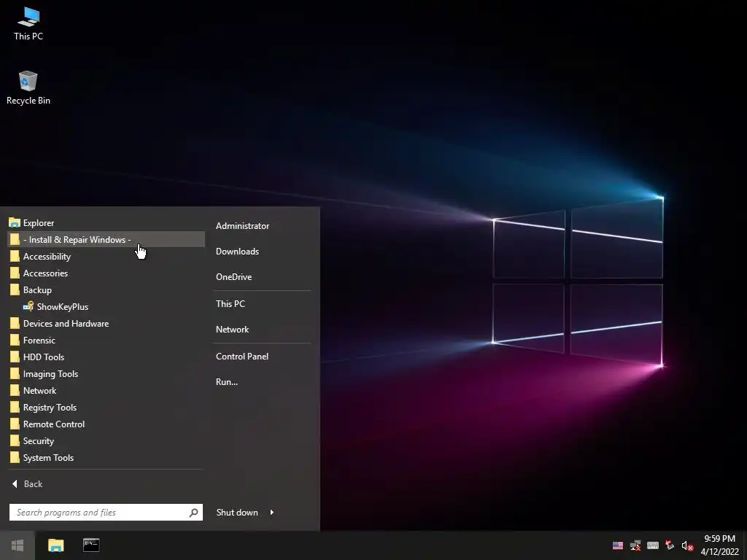Click the Windows Start button
This screenshot has height=560, width=747.
[x=18, y=545]
